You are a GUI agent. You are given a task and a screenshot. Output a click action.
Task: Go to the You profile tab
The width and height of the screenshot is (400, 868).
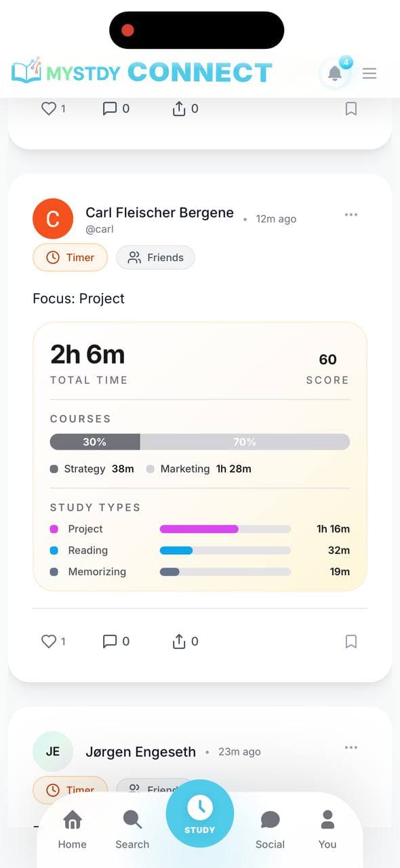pos(327,819)
